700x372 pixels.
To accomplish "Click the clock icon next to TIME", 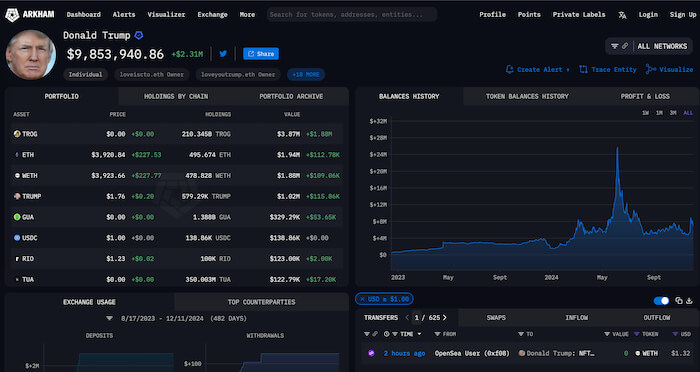I will pos(386,334).
